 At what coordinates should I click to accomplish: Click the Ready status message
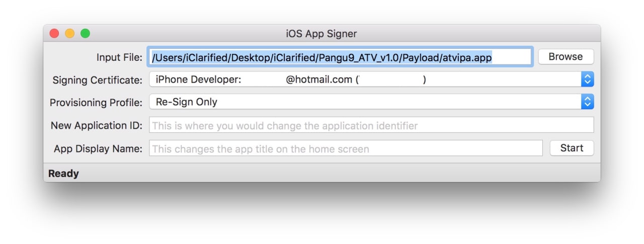click(x=63, y=174)
